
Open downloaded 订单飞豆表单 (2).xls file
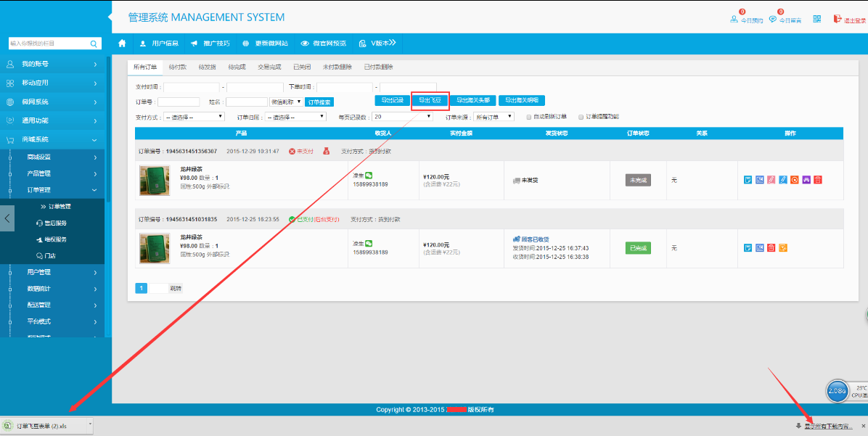[x=41, y=426]
